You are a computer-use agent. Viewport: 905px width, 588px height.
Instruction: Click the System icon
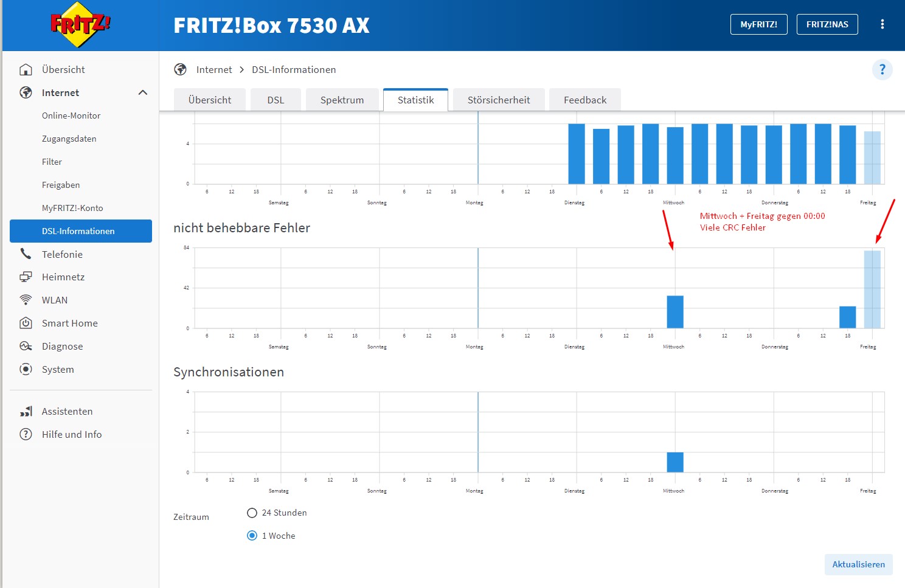(26, 369)
